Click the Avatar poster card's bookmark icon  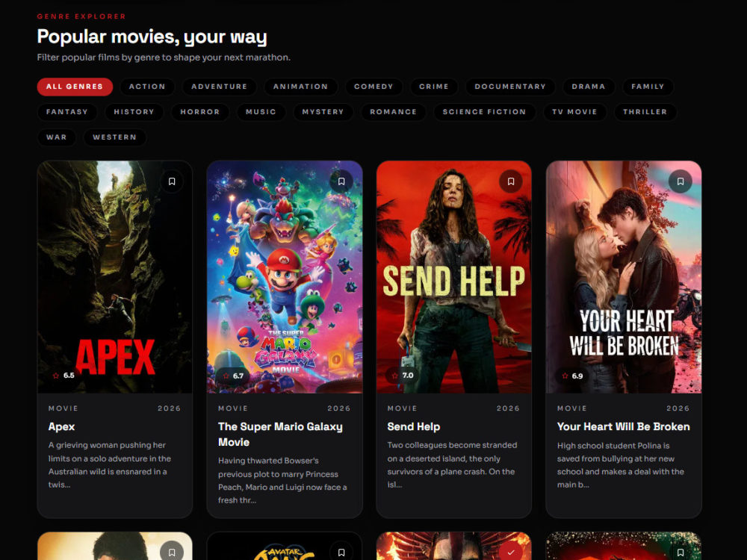coord(341,553)
